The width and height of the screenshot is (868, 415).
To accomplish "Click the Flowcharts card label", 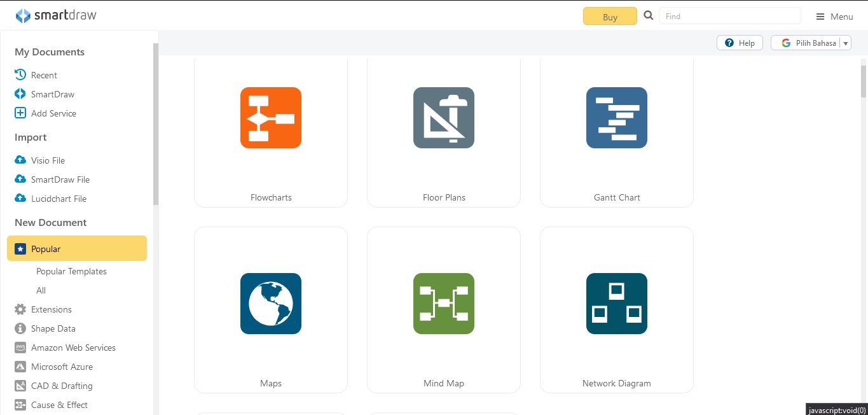I will click(271, 197).
